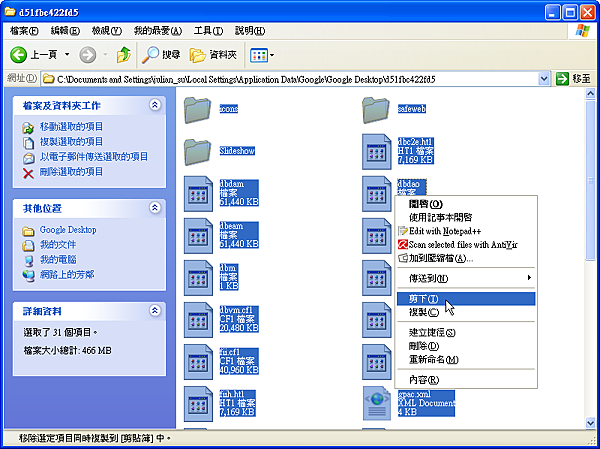Expand the address bar dropdown

[x=544, y=79]
